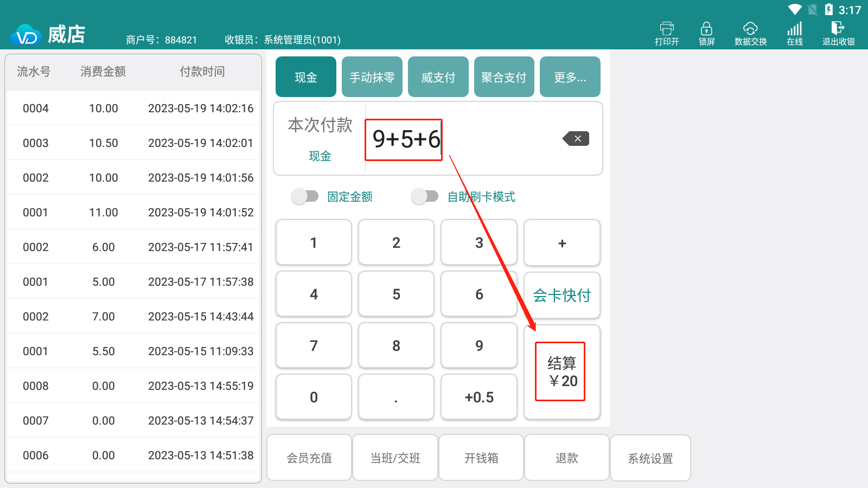
Task: Tap the Wi-Fi status bar icon
Action: tap(795, 10)
